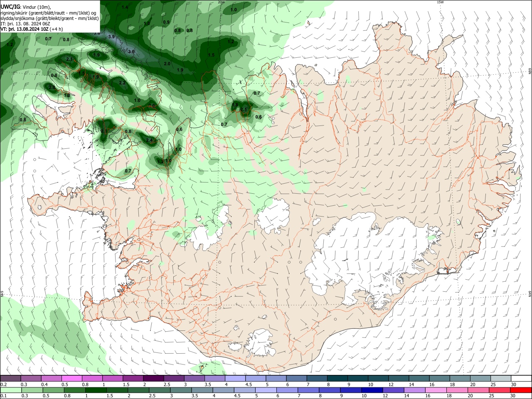Click the white swatch ending the upper snow scale
532x399 pixels.
[x=521, y=378]
